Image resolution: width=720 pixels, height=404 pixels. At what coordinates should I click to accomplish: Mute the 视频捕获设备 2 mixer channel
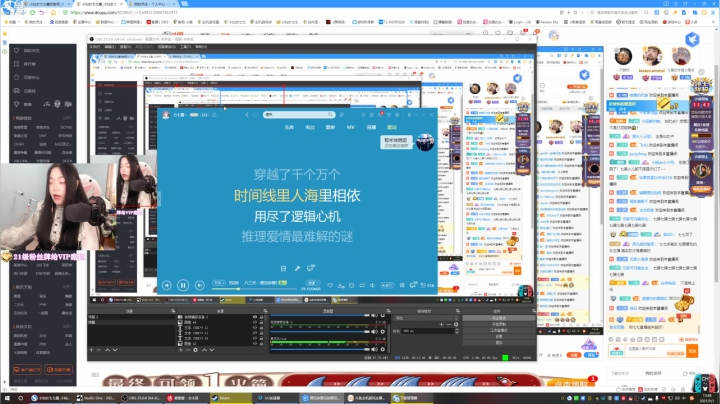pyautogui.click(x=375, y=331)
